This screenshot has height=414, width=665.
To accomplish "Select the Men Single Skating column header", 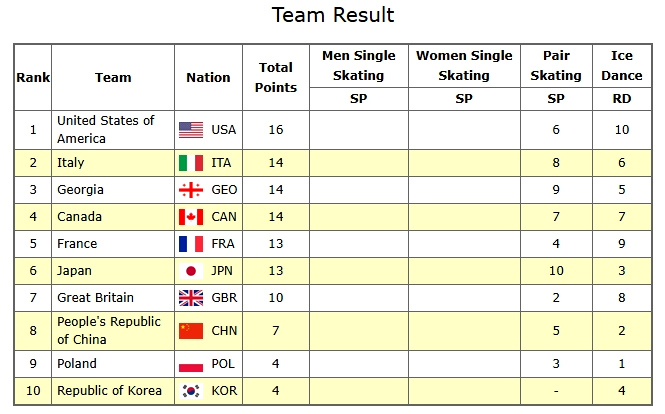I will (359, 65).
